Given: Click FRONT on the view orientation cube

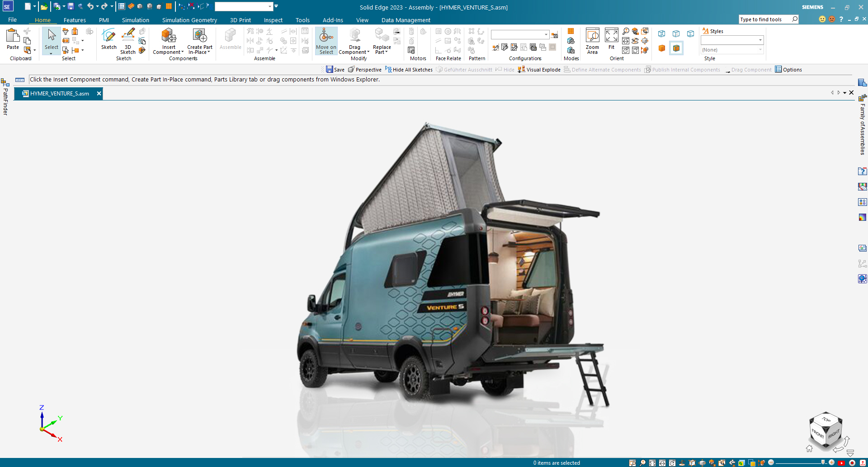Looking at the screenshot, I should click(x=818, y=434).
